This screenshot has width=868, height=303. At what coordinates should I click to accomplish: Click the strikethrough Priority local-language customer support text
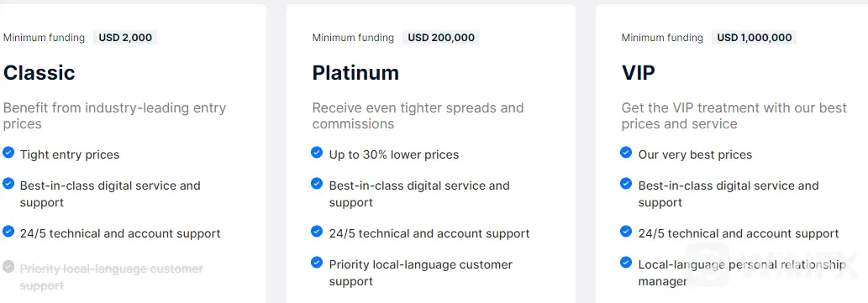[x=112, y=277]
